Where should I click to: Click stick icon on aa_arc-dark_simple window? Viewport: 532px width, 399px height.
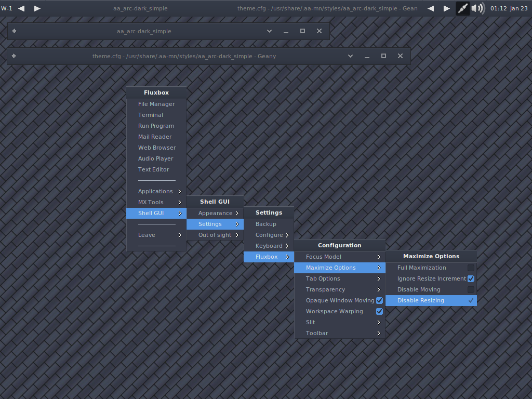[14, 31]
